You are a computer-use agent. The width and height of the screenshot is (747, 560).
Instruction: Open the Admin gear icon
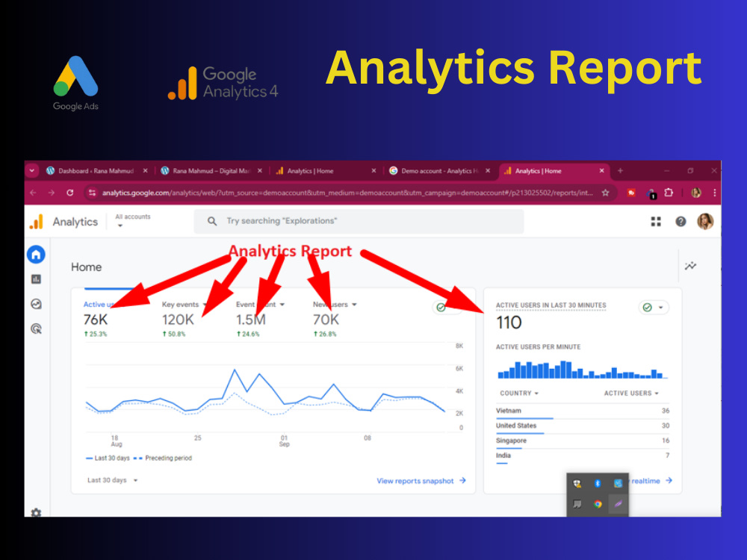[36, 513]
